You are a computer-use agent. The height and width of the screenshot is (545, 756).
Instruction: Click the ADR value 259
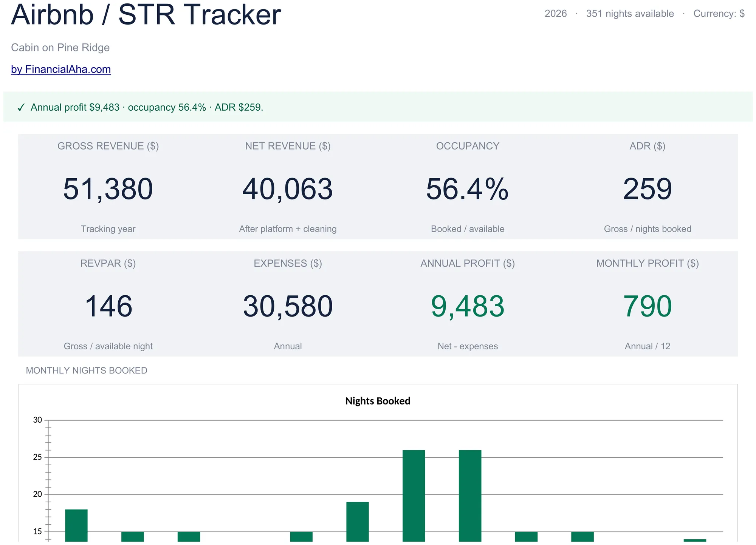tap(648, 189)
